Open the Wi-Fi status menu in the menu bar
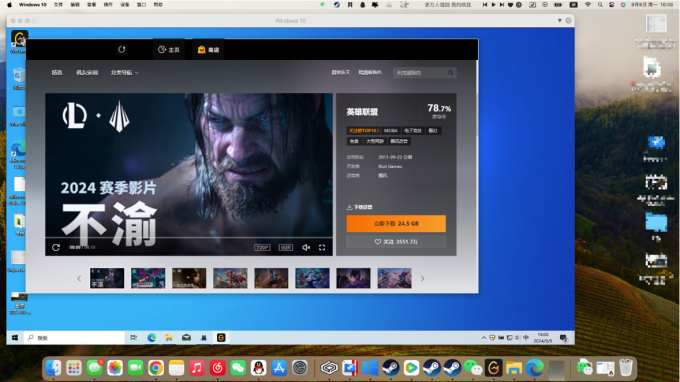 tap(588, 4)
